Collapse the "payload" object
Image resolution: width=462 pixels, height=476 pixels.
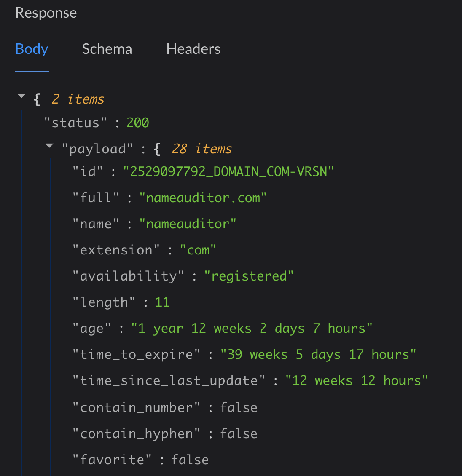[x=49, y=146]
